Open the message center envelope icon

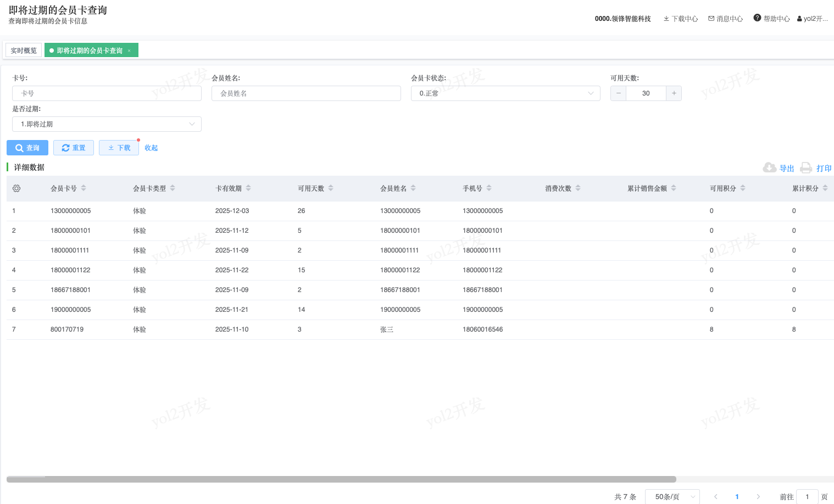tap(711, 19)
